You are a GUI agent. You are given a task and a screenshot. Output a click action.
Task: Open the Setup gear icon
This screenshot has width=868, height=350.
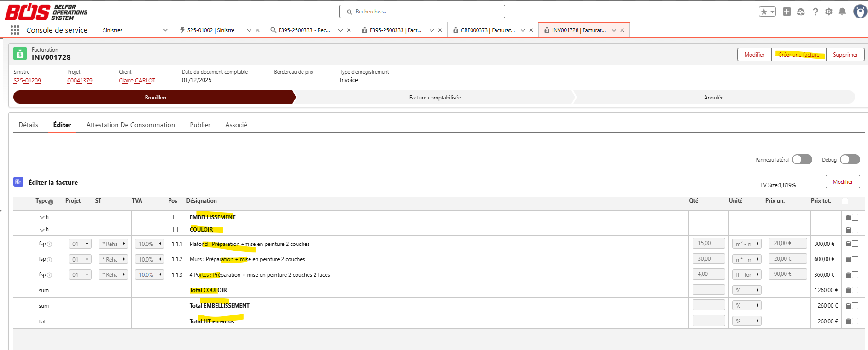coord(829,12)
